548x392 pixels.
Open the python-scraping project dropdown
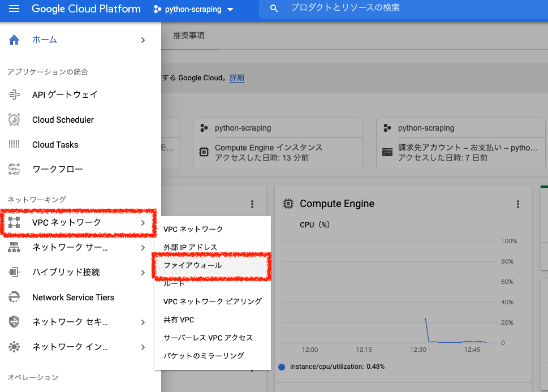[x=193, y=9]
